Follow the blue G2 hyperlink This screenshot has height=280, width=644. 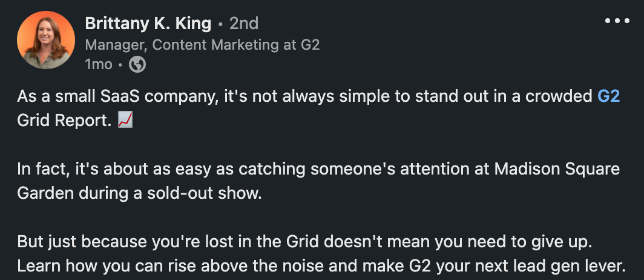[608, 97]
